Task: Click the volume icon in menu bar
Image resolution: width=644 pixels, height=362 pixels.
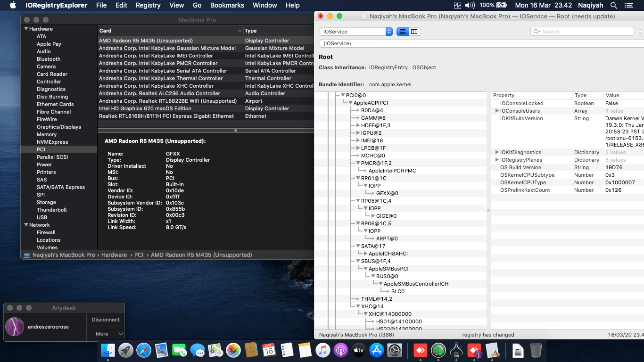Action: pos(470,5)
